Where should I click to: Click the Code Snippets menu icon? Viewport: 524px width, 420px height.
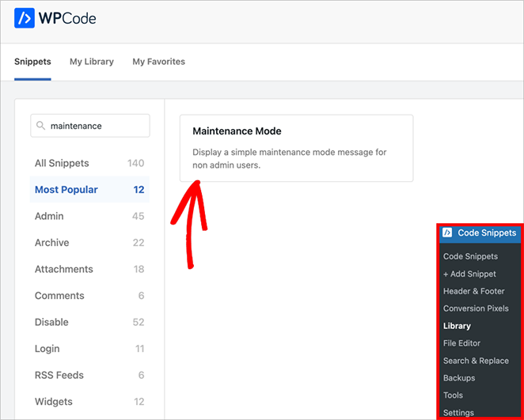447,233
